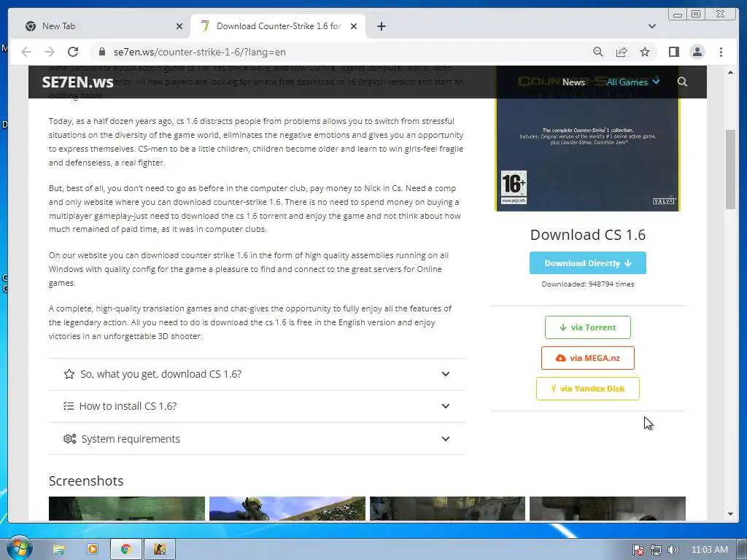Download via Yandex Disk button

tap(587, 389)
